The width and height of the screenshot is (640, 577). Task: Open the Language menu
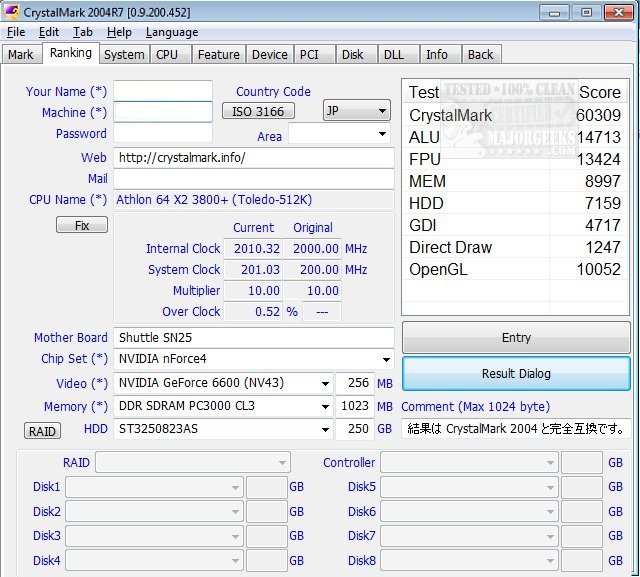pos(171,32)
